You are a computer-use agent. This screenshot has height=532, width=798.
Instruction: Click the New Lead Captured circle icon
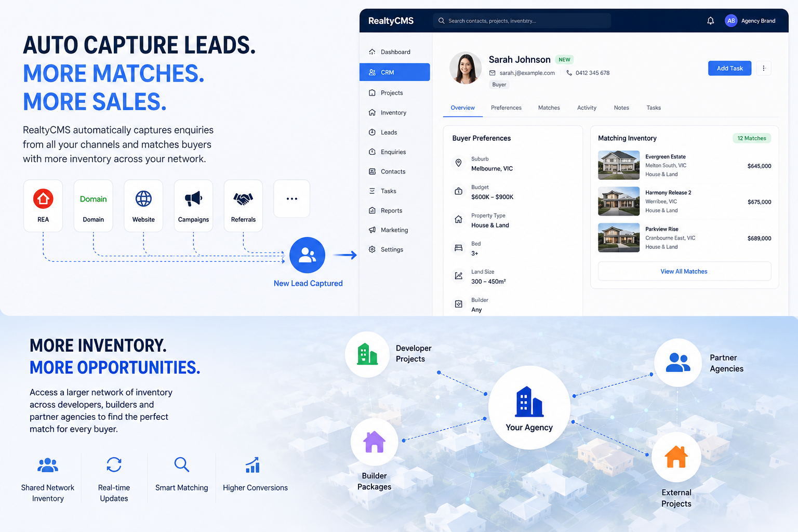coord(308,255)
